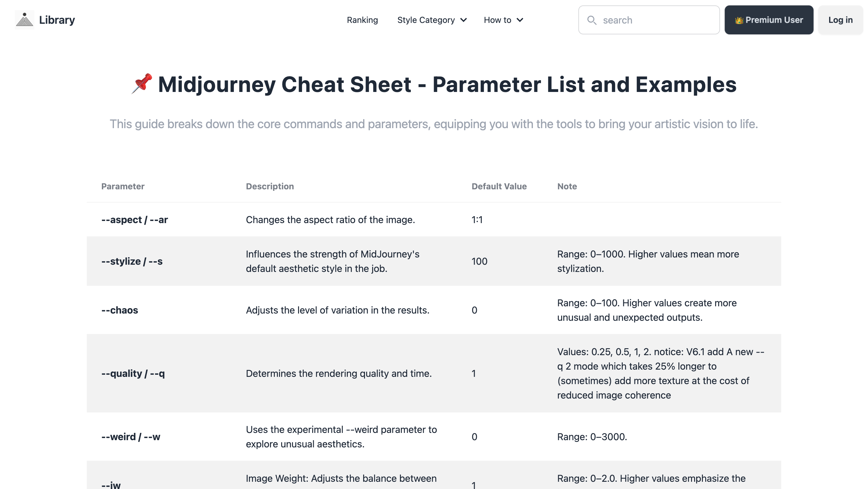Click the --weird default value 0
868x489 pixels.
click(x=474, y=437)
